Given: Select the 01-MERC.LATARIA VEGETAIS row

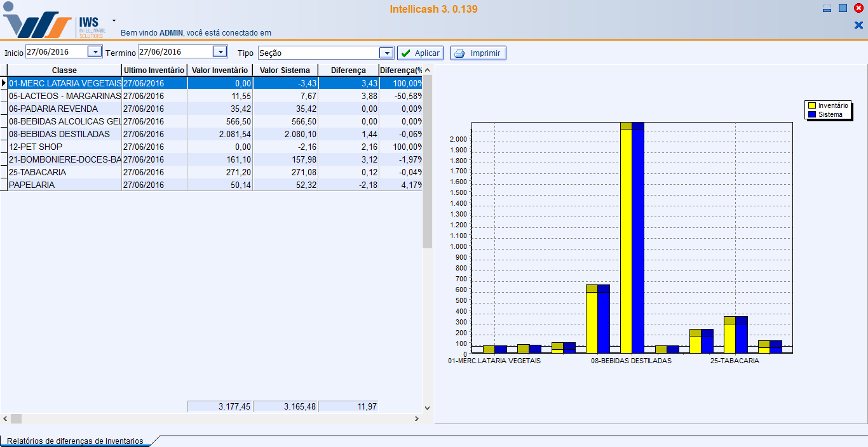Looking at the screenshot, I should (215, 83).
